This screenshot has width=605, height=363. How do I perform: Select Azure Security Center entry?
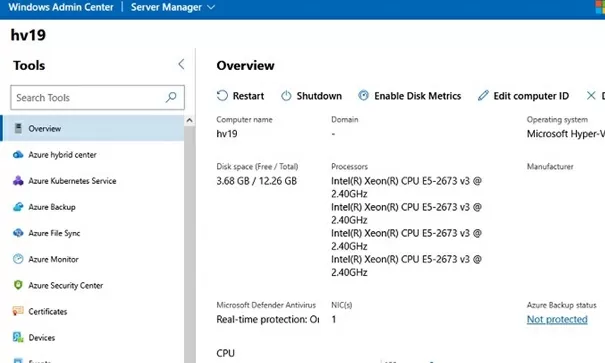click(93, 285)
